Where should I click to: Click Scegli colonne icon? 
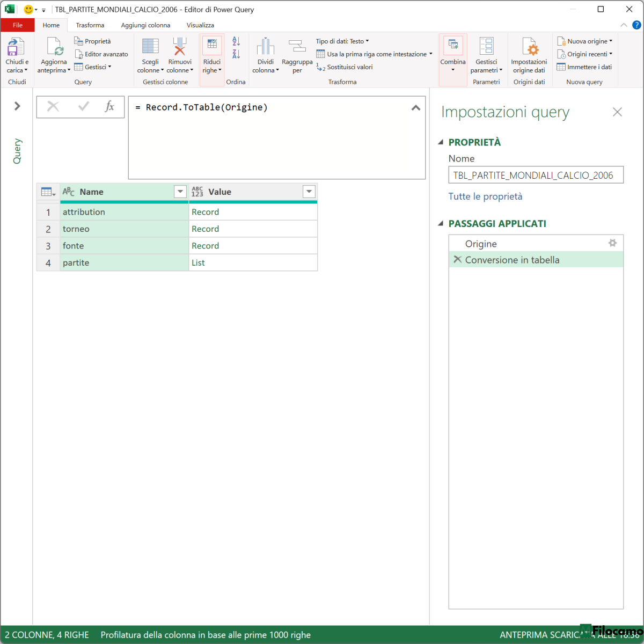click(150, 47)
